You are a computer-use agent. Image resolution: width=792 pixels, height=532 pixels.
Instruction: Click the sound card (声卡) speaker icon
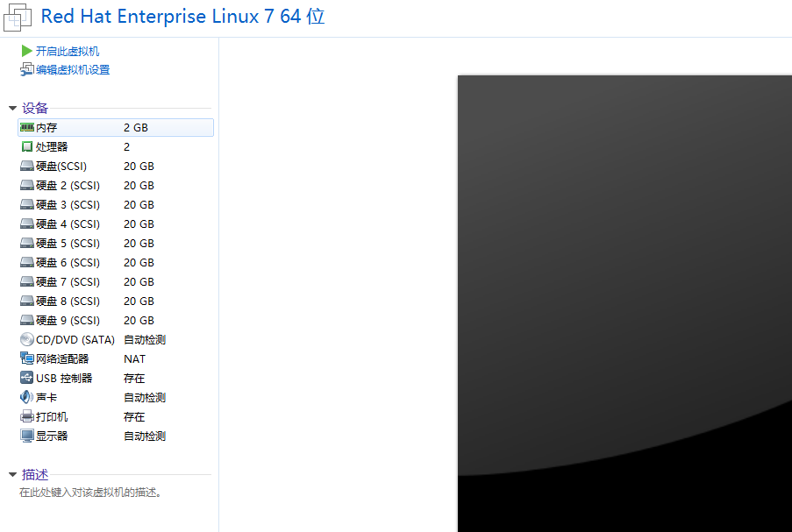(27, 398)
